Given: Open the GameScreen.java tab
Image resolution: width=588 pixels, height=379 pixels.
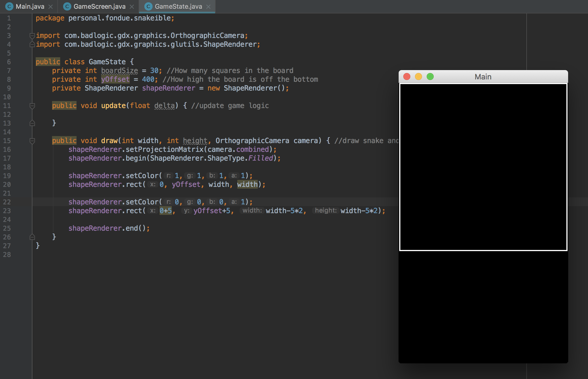Looking at the screenshot, I should [x=99, y=6].
